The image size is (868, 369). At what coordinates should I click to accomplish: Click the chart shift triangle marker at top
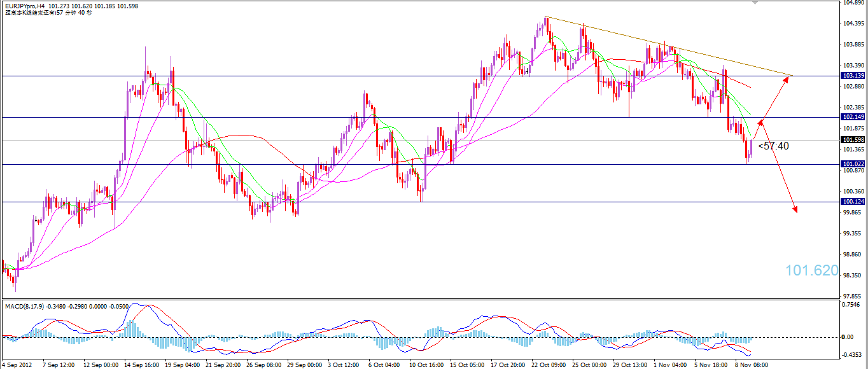pyautogui.click(x=755, y=3)
